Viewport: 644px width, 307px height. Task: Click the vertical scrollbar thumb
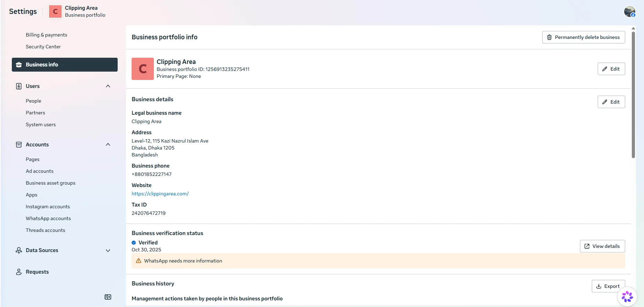click(633, 95)
